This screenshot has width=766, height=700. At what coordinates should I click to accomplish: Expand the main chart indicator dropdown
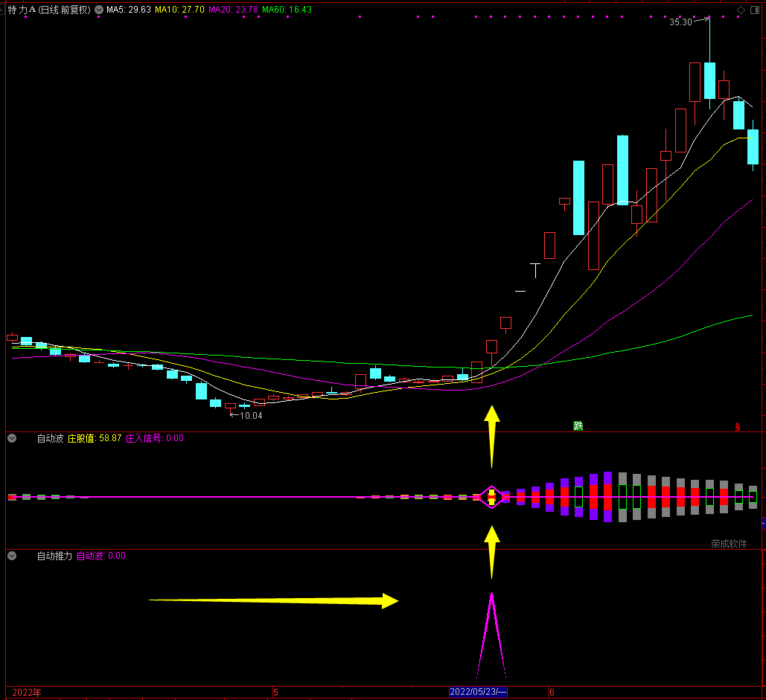pyautogui.click(x=99, y=10)
